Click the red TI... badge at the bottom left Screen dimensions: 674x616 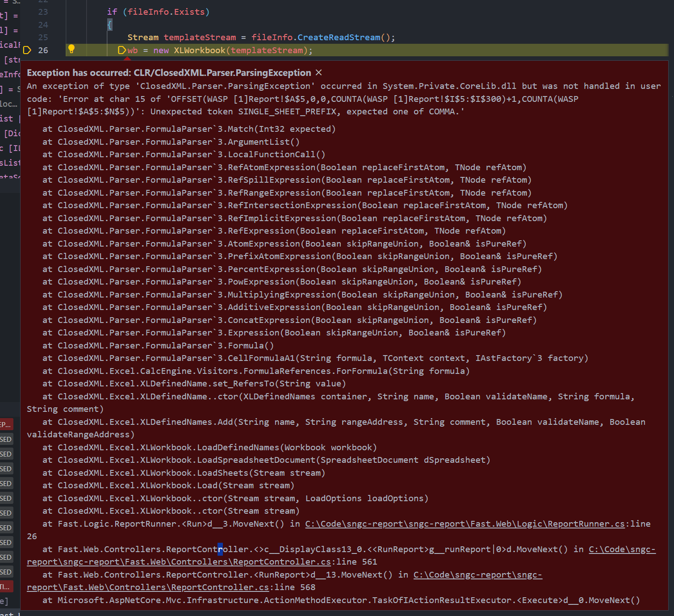click(x=6, y=587)
